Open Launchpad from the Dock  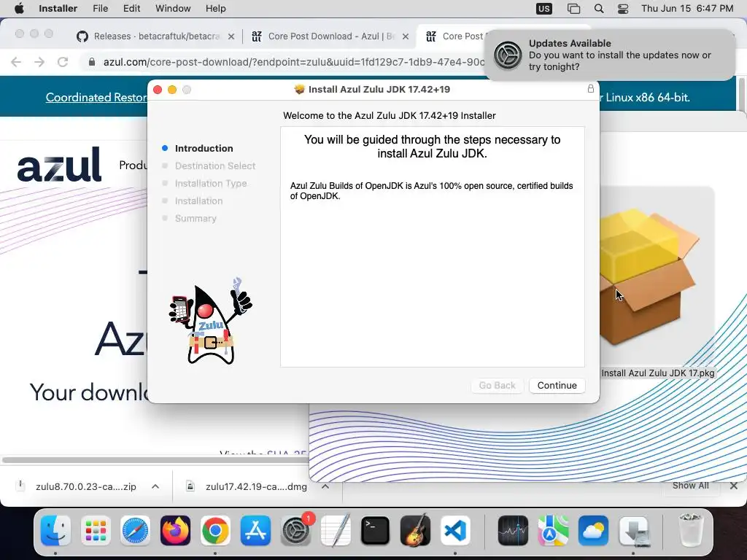tap(96, 530)
